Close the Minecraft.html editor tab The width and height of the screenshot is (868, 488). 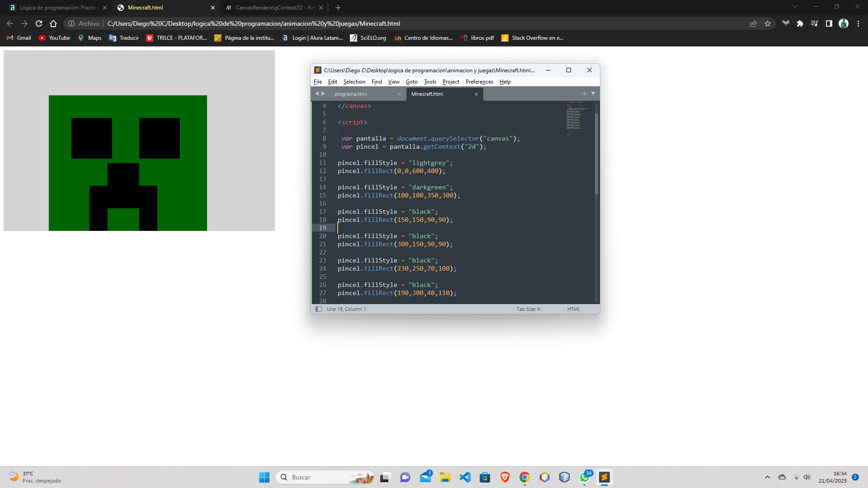click(476, 94)
